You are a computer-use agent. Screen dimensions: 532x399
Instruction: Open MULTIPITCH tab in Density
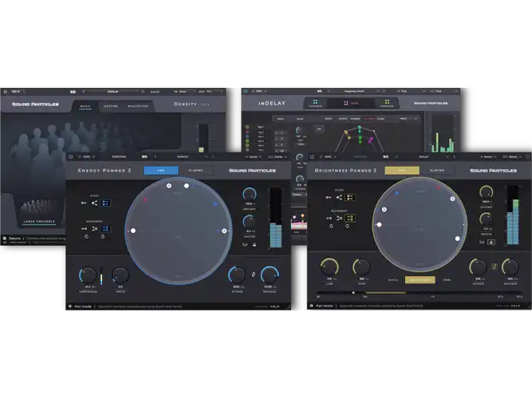click(x=138, y=106)
